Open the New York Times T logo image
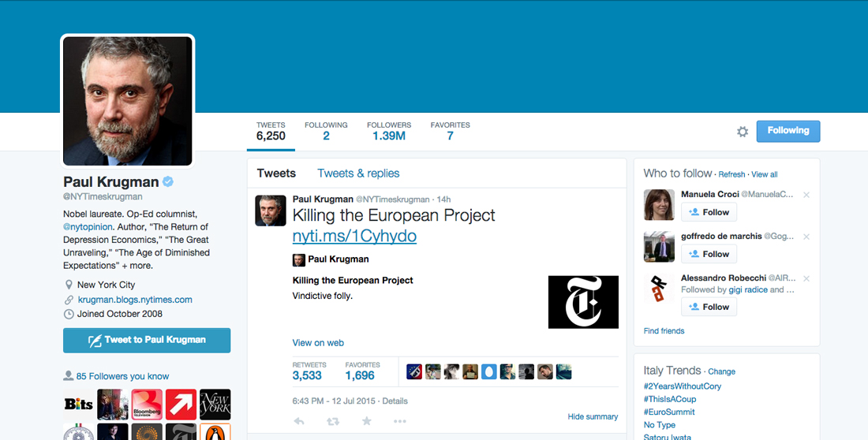868x440 pixels. click(583, 302)
